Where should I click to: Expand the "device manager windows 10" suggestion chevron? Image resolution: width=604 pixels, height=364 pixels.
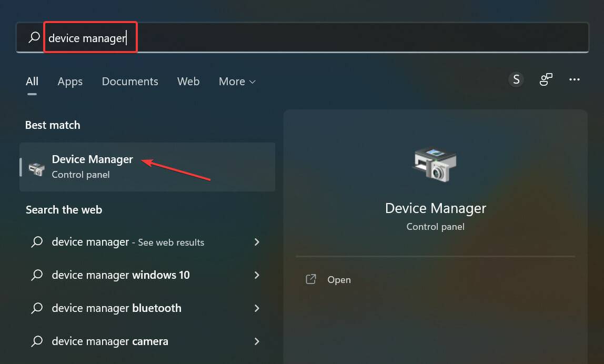click(x=257, y=275)
